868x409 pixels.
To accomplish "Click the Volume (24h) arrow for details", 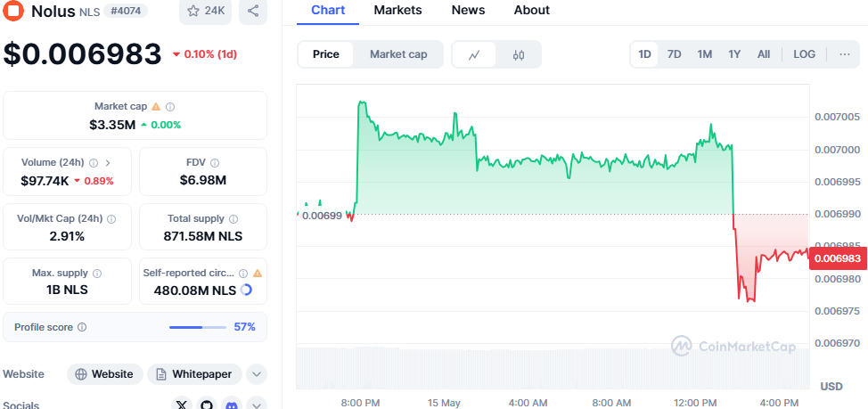I will pos(108,162).
